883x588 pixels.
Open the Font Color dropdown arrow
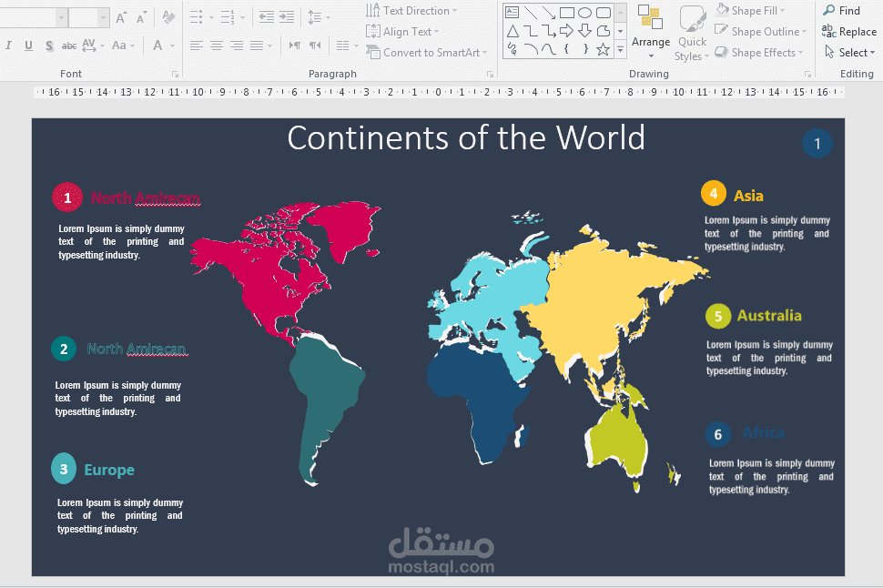(172, 46)
